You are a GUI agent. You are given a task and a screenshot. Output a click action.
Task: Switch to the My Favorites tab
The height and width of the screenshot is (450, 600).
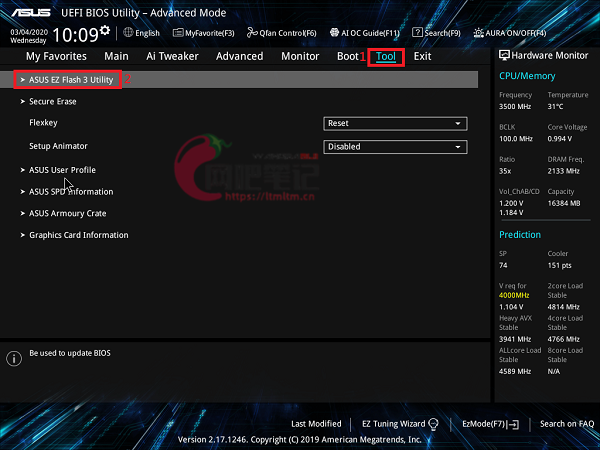pyautogui.click(x=56, y=56)
